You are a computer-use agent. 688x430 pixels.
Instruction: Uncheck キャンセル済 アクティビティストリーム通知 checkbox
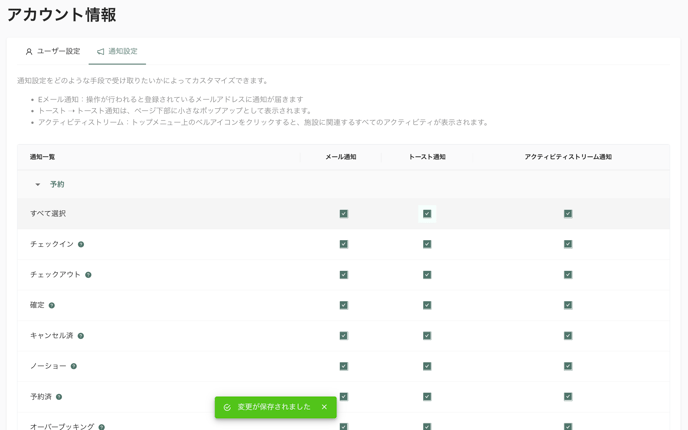click(568, 336)
